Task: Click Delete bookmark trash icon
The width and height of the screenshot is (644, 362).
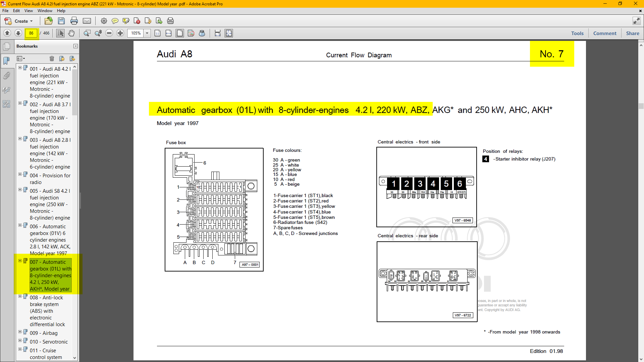Action: pyautogui.click(x=52, y=59)
